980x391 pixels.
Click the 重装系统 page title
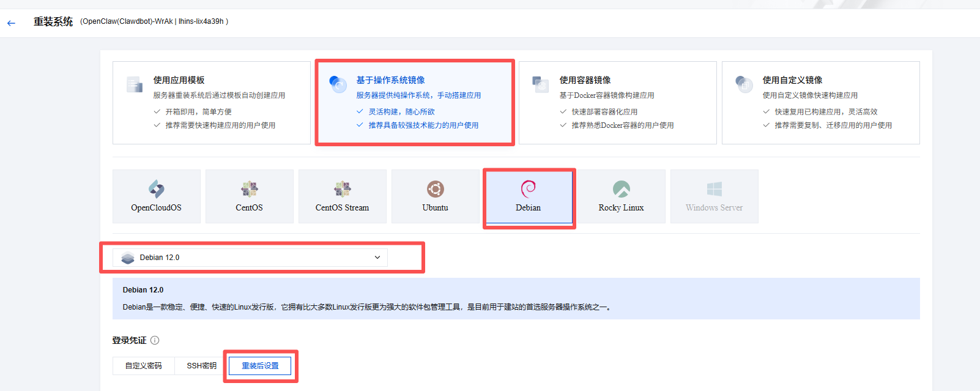coord(53,22)
